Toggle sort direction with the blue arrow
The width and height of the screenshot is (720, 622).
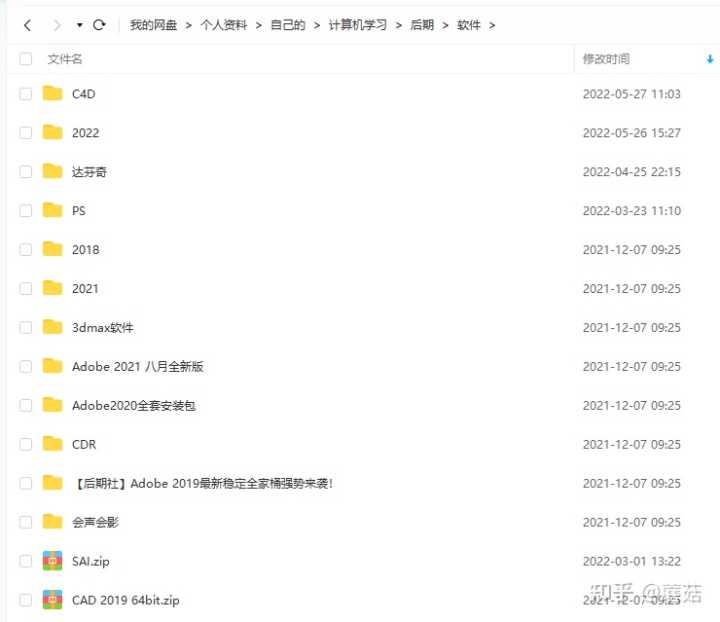point(710,59)
